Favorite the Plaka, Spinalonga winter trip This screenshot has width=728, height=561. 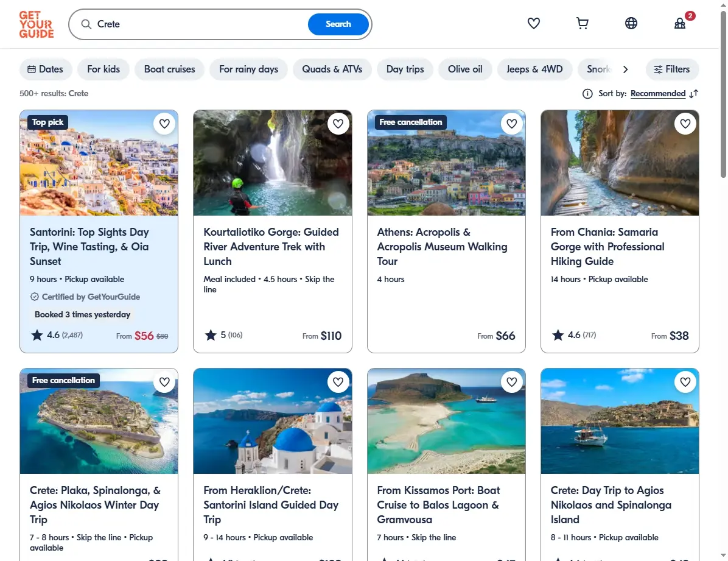pos(164,382)
